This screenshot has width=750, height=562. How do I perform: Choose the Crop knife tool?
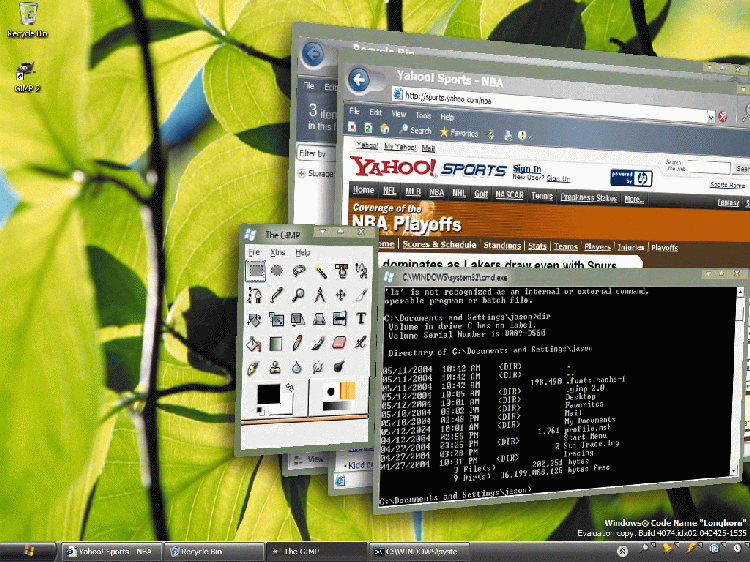coord(362,295)
